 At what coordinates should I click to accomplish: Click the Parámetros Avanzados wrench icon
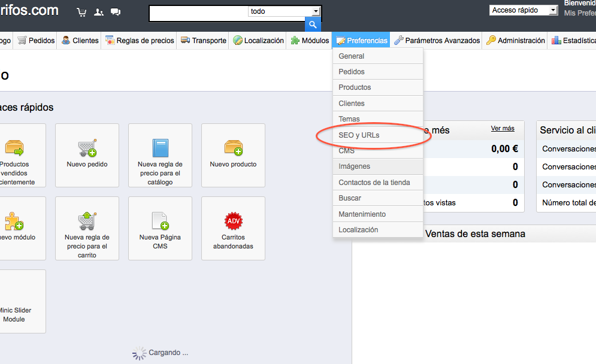[x=399, y=40]
